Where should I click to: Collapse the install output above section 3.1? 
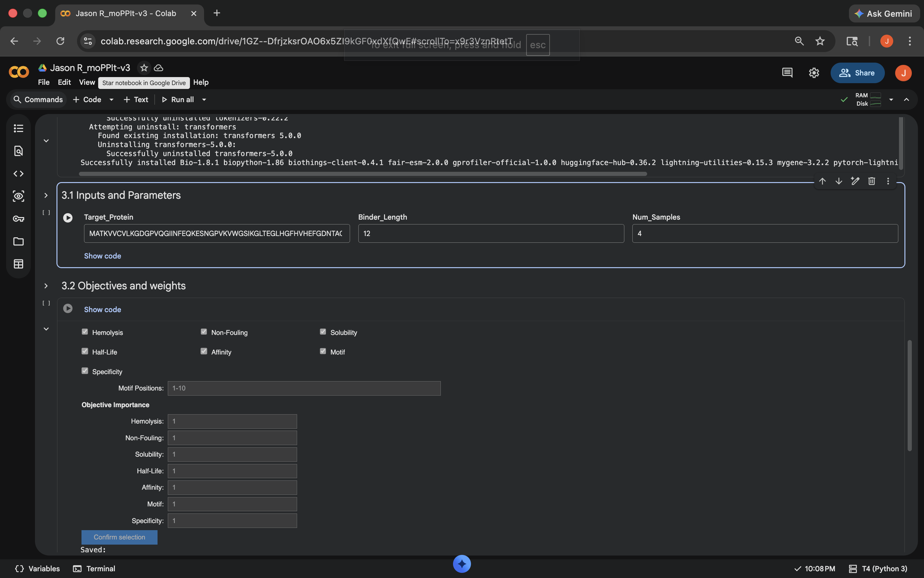(x=46, y=141)
